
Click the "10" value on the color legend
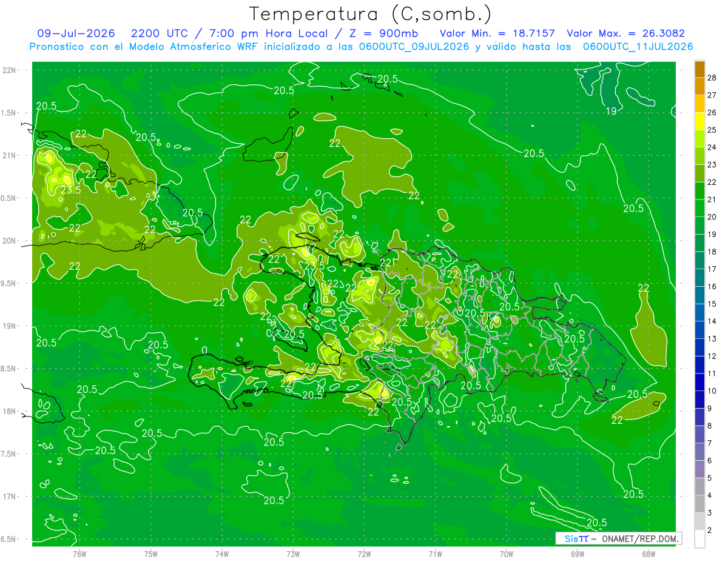click(x=712, y=391)
